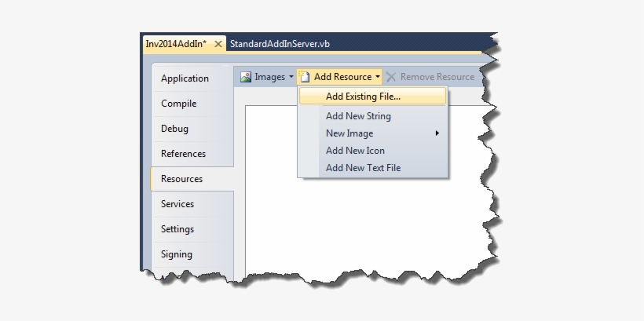Image resolution: width=644 pixels, height=321 pixels.
Task: Click the Images picture icon in toolbar
Action: [246, 77]
